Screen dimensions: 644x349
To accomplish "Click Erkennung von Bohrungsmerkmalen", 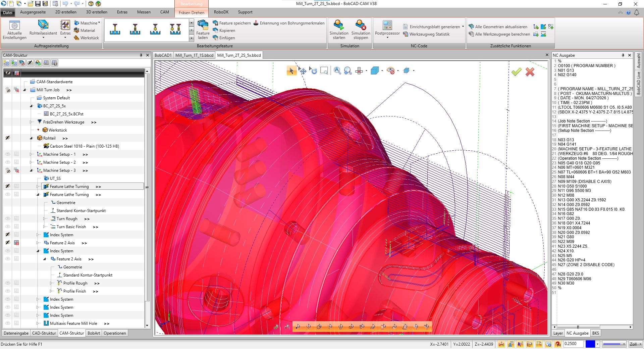I will [289, 23].
